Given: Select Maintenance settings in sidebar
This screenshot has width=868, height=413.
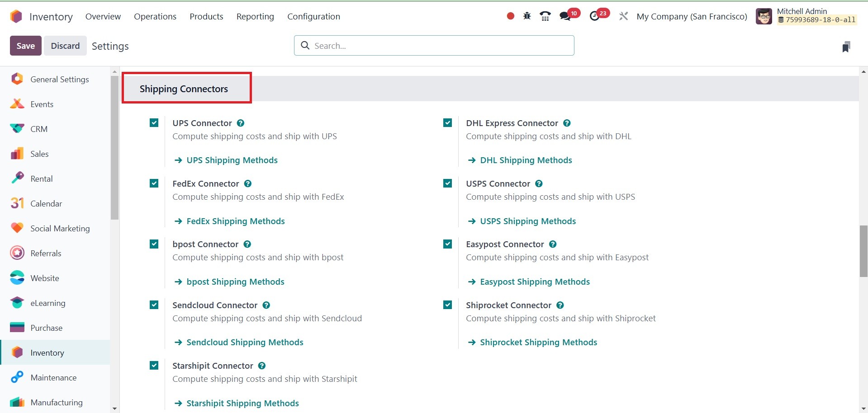Looking at the screenshot, I should coord(55,377).
